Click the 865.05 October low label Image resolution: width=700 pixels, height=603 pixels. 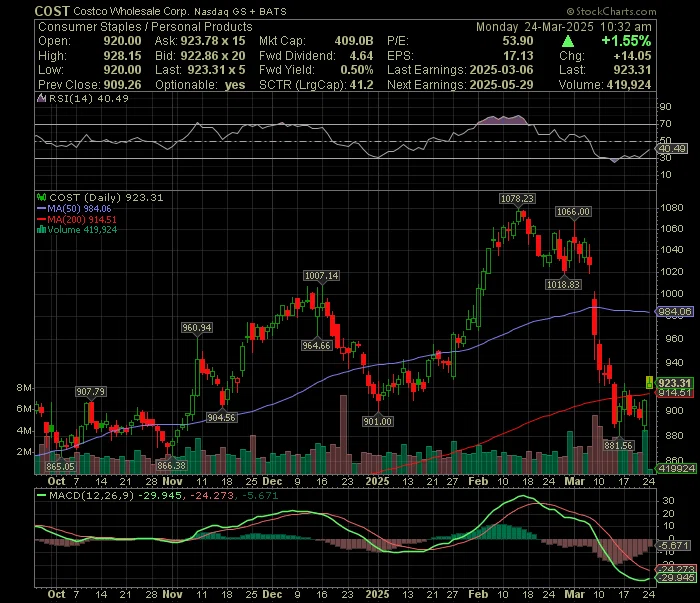60,466
